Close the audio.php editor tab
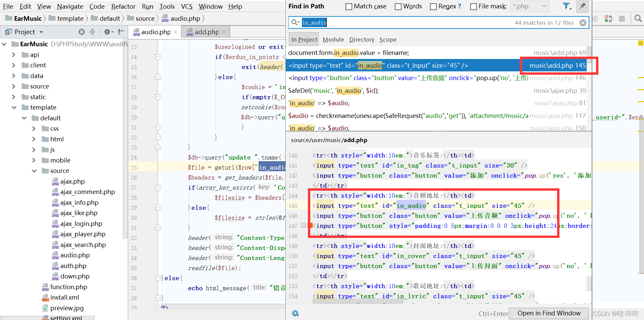The height and width of the screenshot is (320, 644). (175, 32)
